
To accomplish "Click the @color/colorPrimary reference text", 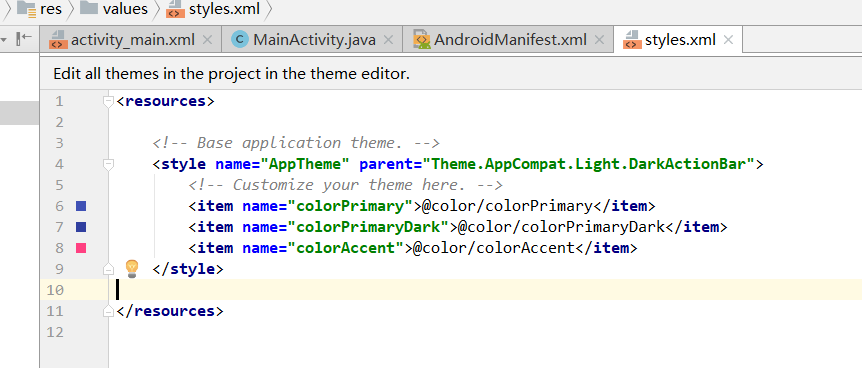I will 506,206.
